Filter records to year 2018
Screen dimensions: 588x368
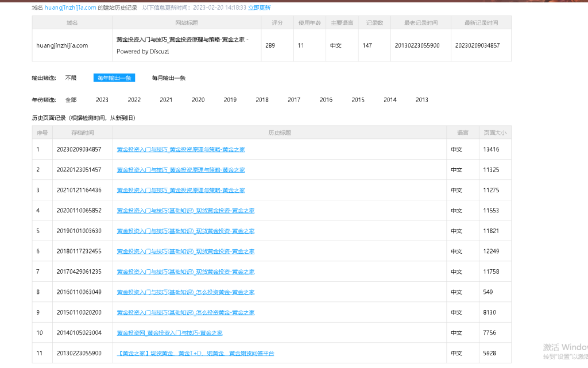[262, 100]
